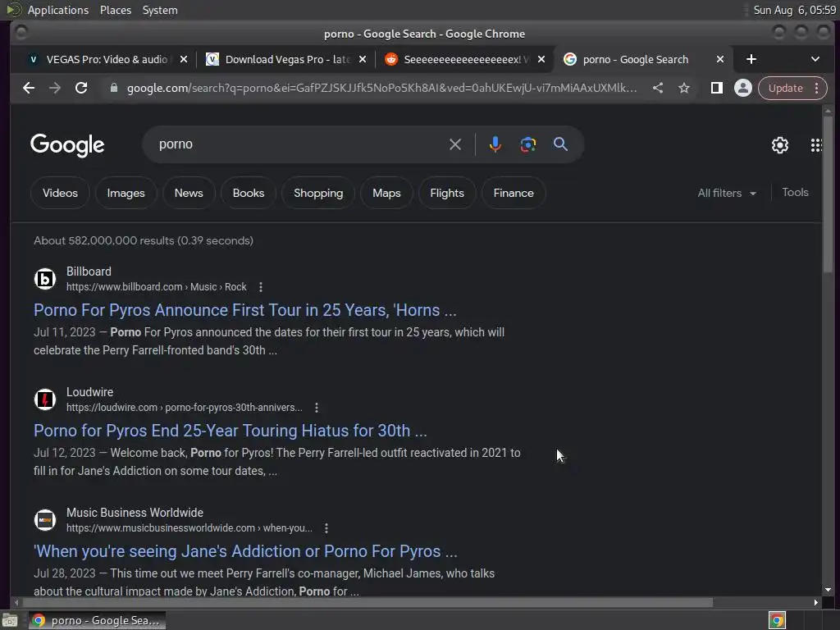
Task: Open 'Porno For Pyros Announce First Tour' link
Action: (244, 310)
